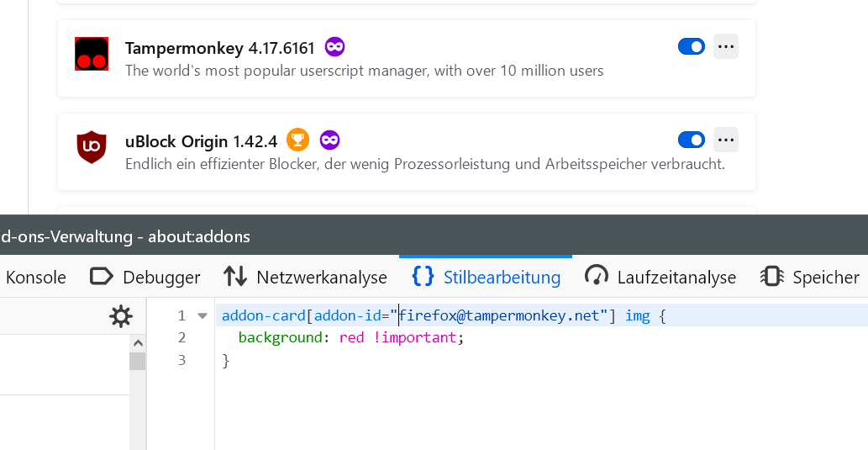Disable the Tampermonkey extension toggle
The width and height of the screenshot is (868, 450).
tap(691, 47)
